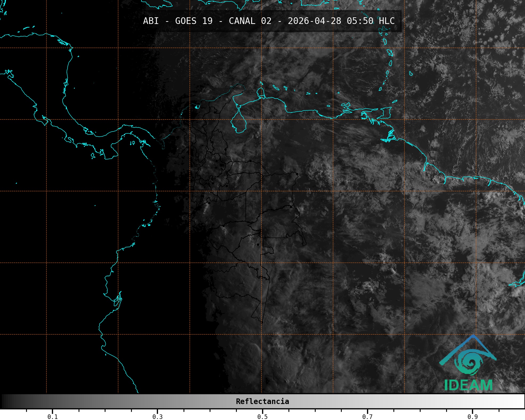Viewport: 525px width, 420px height.
Task: Click the title banner 'ABI - GOES 19'
Action: (178, 21)
